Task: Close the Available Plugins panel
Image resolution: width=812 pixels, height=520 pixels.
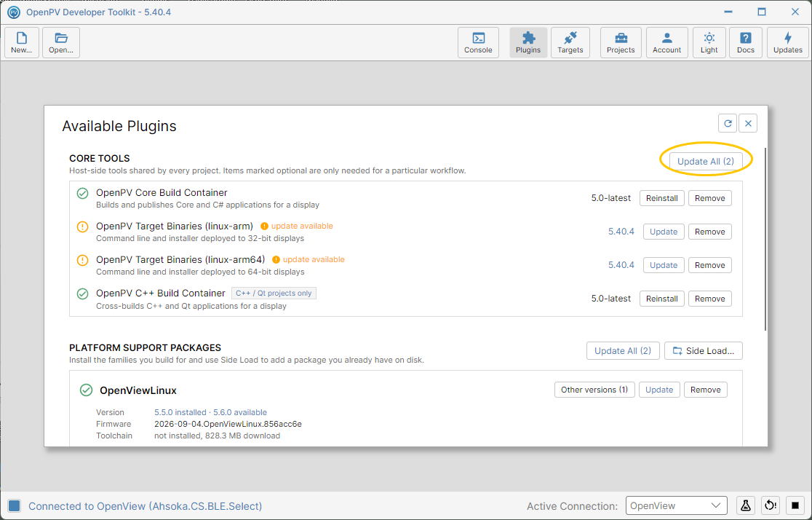Action: [x=748, y=123]
